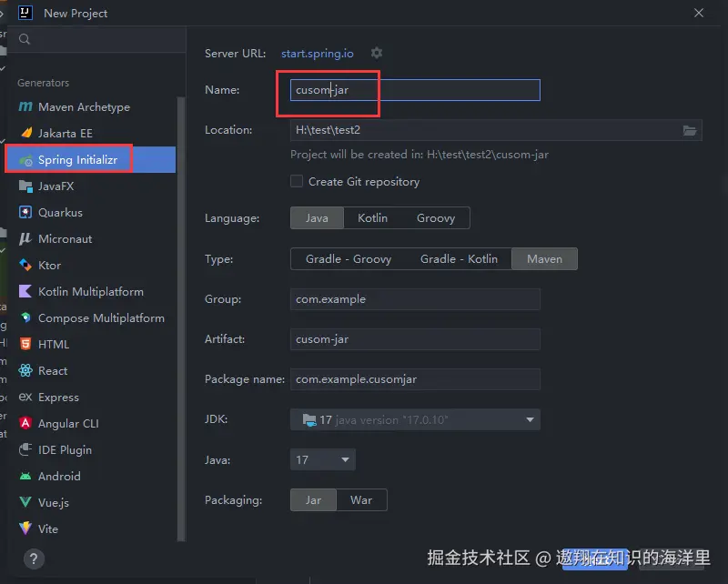This screenshot has height=584, width=728.
Task: Open Server URL settings gear
Action: 377,53
